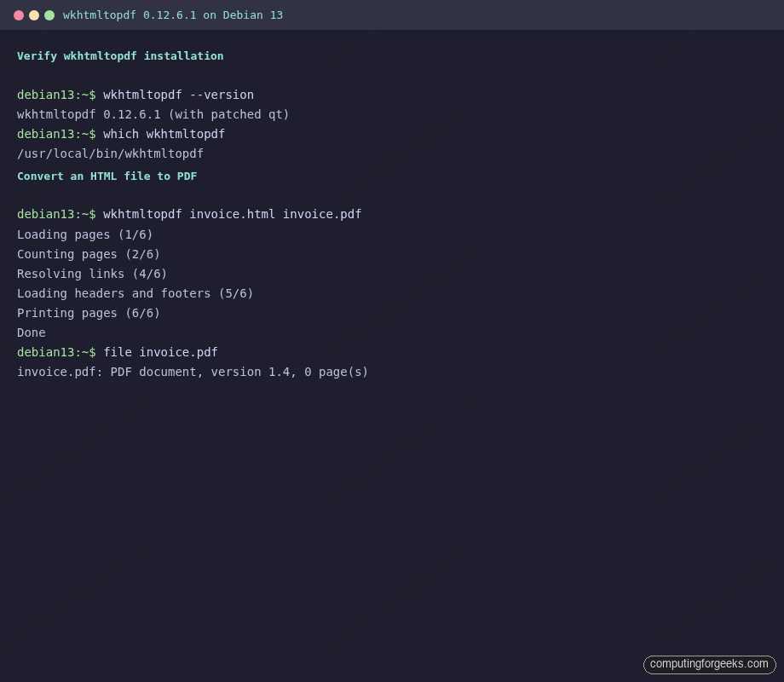Click the output line Counting pages (2/6)
The width and height of the screenshot is (784, 682).
pos(88,253)
